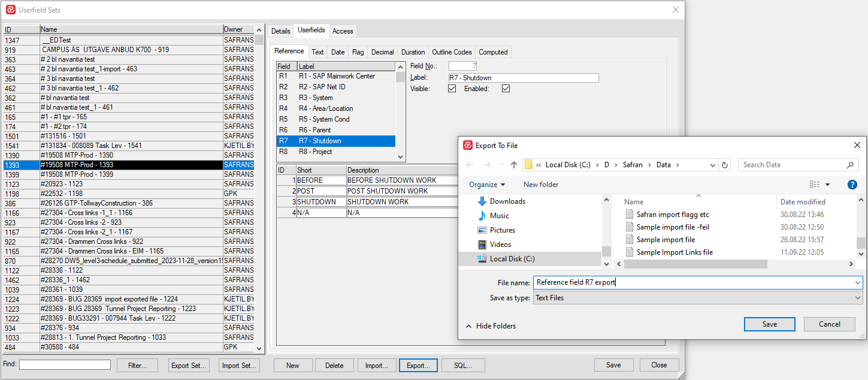This screenshot has height=380, width=868.
Task: Open the Date userfield tab
Action: 338,52
